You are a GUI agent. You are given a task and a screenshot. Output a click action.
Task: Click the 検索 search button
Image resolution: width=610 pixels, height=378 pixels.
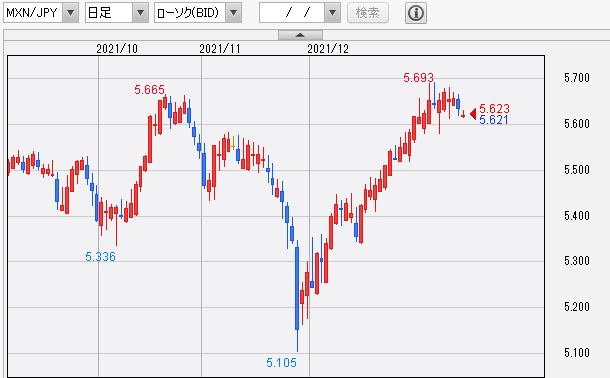(x=368, y=13)
